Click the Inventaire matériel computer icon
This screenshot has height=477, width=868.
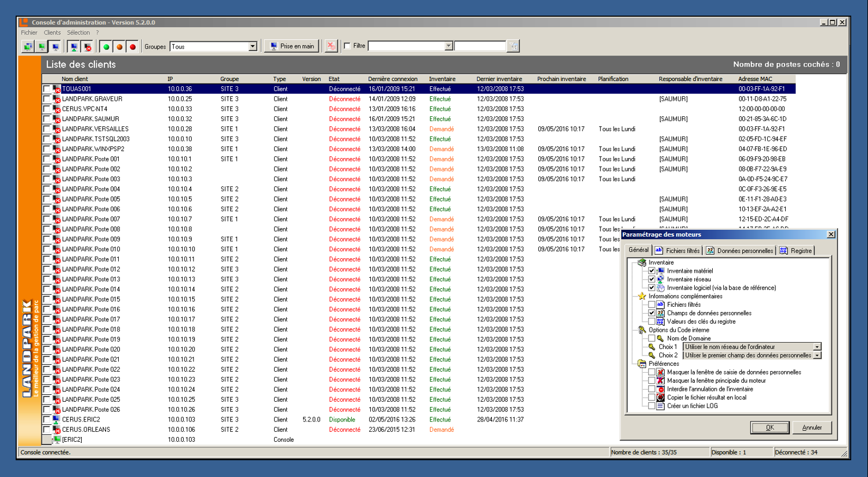pos(661,271)
